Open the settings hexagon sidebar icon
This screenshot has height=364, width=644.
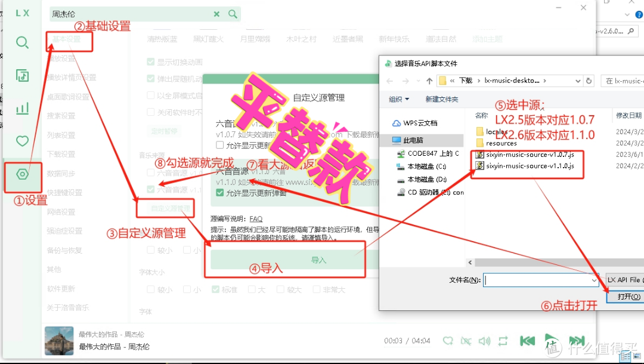pyautogui.click(x=22, y=174)
